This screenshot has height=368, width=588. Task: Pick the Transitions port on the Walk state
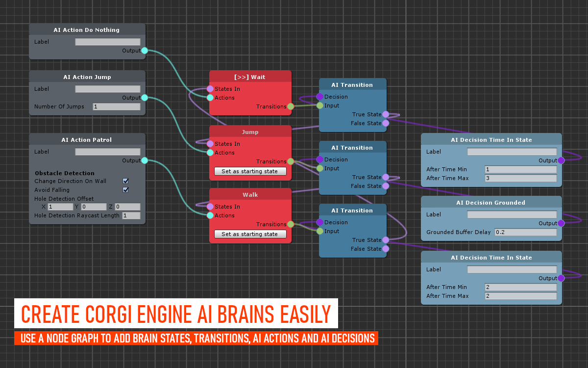tap(291, 224)
